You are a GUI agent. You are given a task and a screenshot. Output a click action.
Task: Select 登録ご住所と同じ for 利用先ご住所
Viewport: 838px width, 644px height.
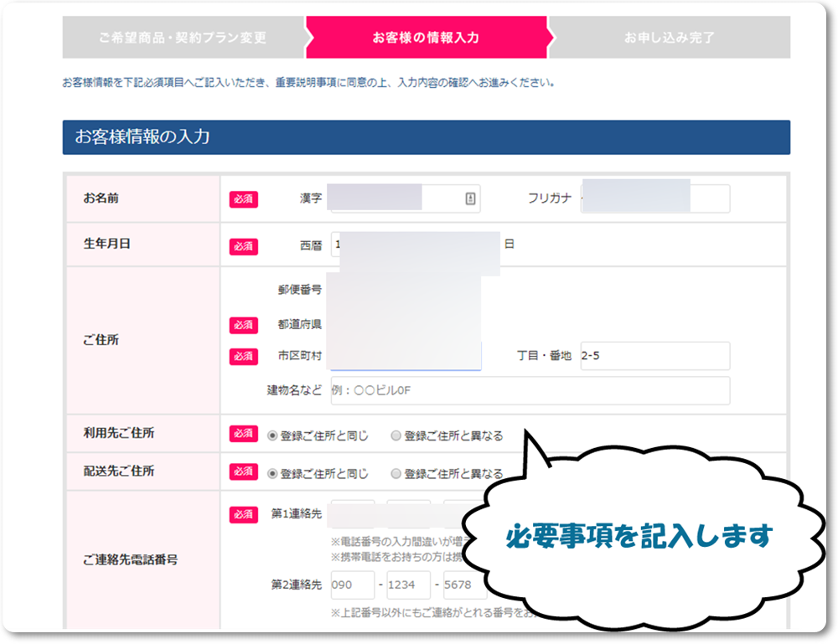[272, 435]
